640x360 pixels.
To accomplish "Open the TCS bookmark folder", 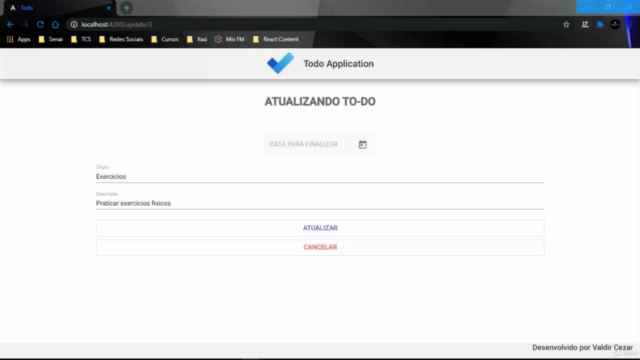I will (81, 39).
